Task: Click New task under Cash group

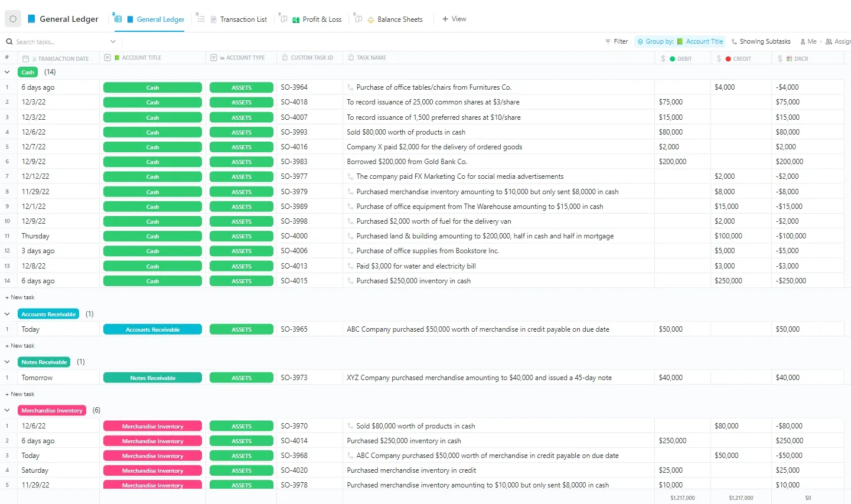Action: click(x=20, y=297)
